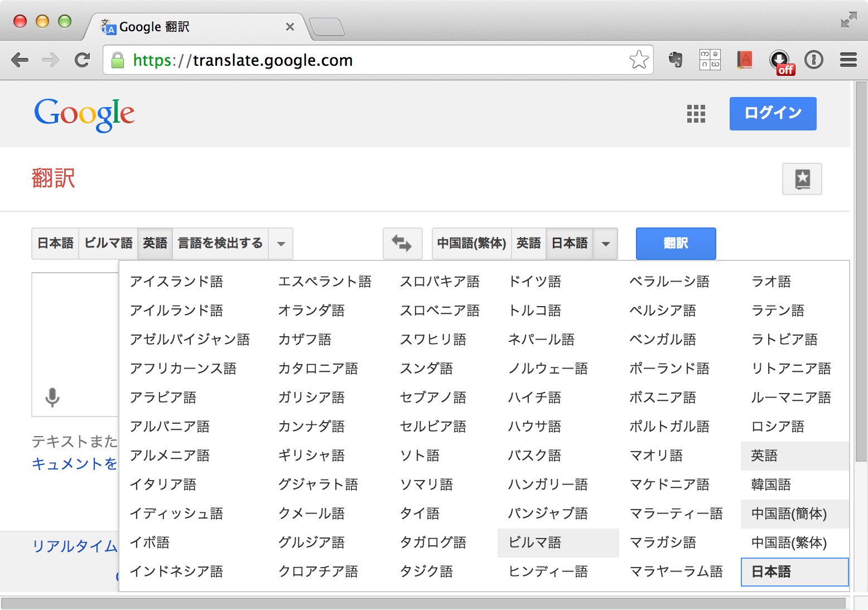Select the highlighted ビルマ語 list entry
868x610 pixels.
point(558,543)
